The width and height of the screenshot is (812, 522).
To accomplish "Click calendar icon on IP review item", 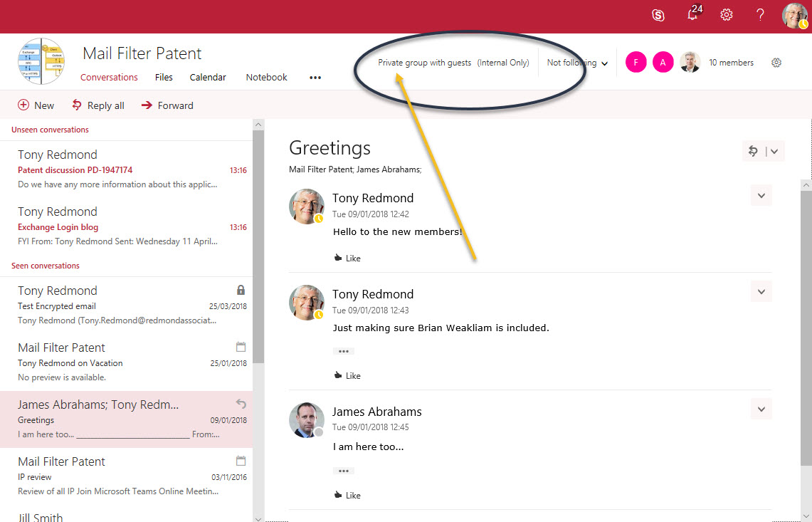I will tap(241, 460).
